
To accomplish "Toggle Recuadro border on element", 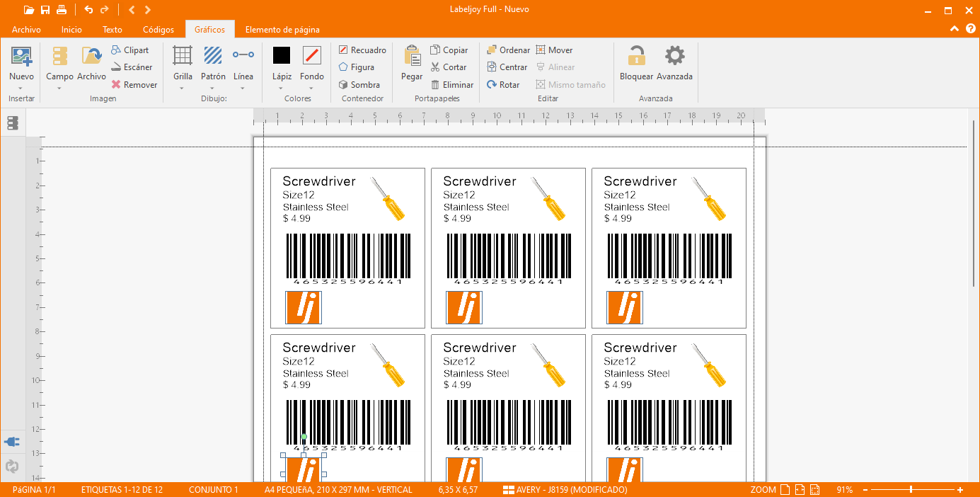I will (362, 50).
